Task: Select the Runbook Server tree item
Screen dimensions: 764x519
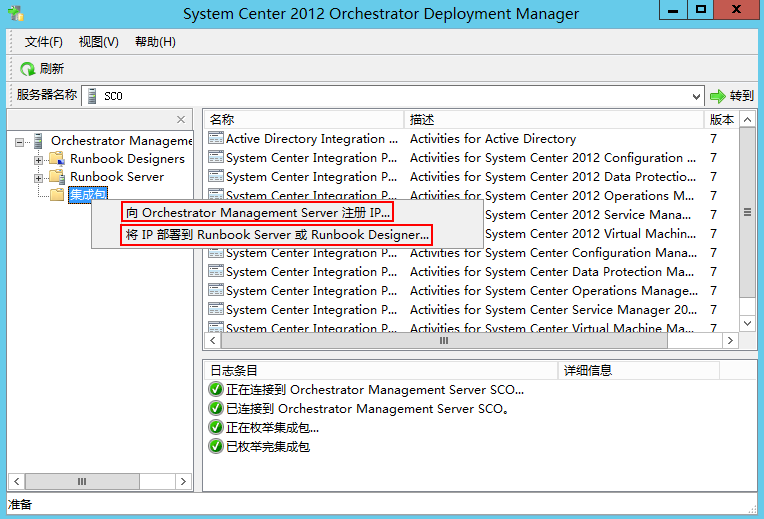Action: [x=117, y=177]
